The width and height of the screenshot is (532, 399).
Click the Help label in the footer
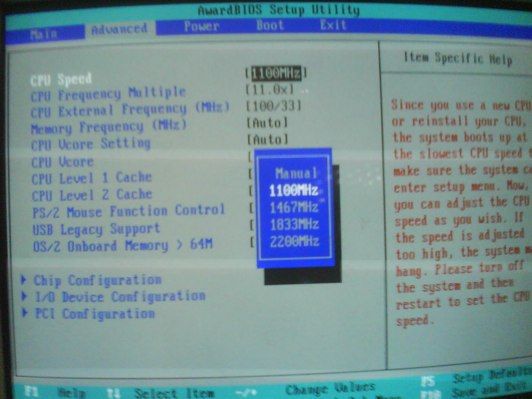(x=71, y=393)
